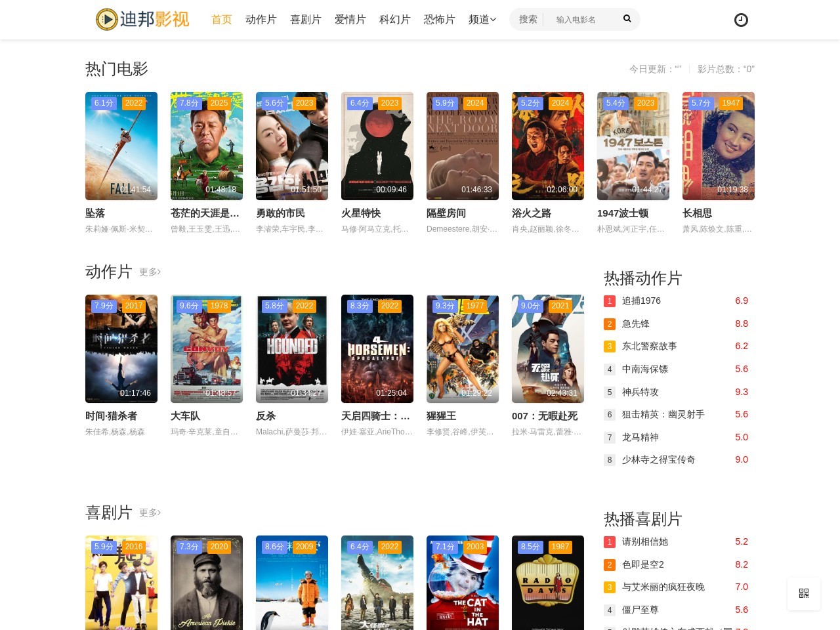Open the 爱情片 category
840x630 pixels.
(x=350, y=20)
